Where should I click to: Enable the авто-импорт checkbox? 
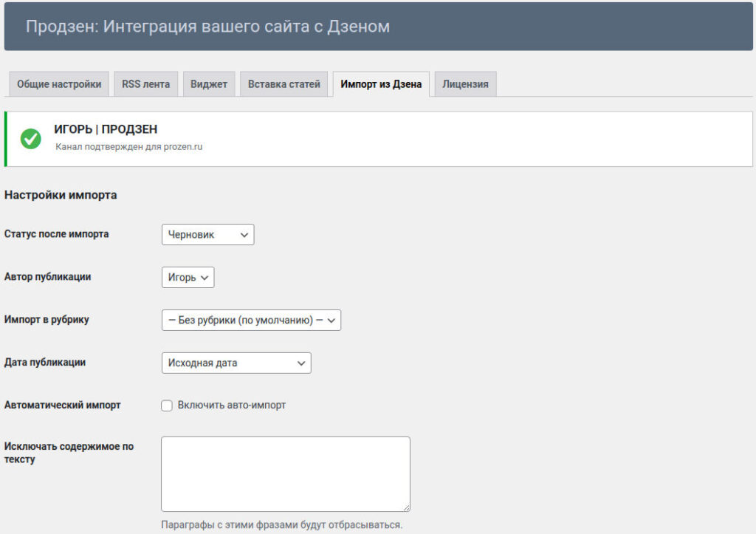tap(167, 405)
